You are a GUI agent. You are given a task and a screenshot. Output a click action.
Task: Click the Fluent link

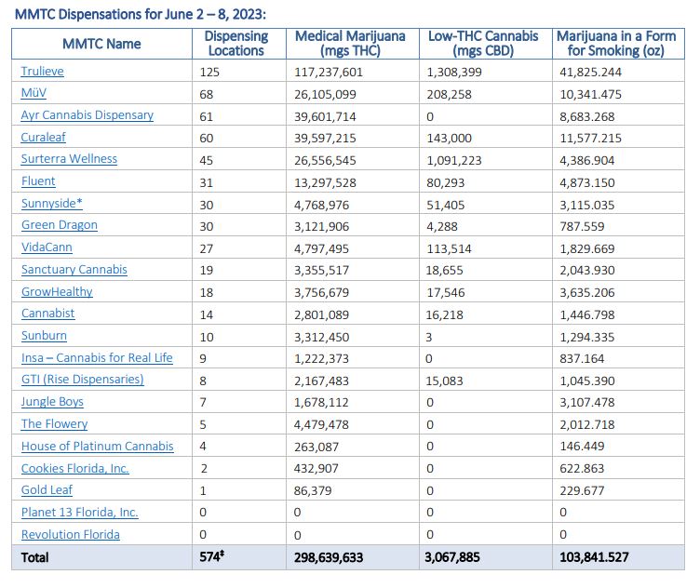[x=38, y=181]
